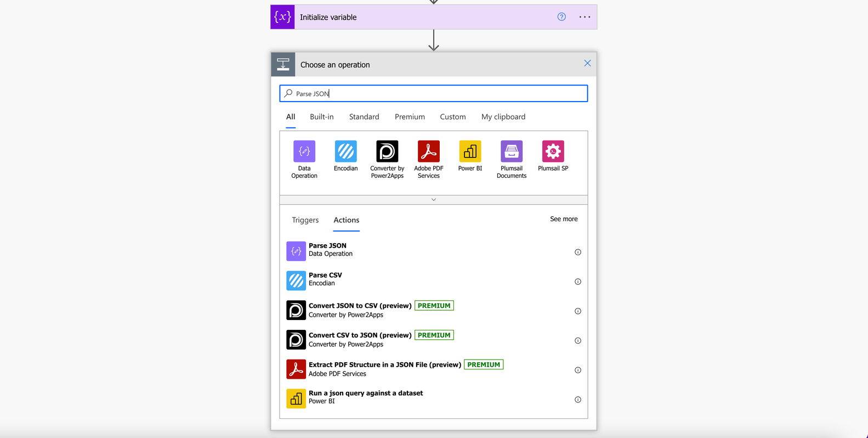Click the search magnifier icon

288,93
